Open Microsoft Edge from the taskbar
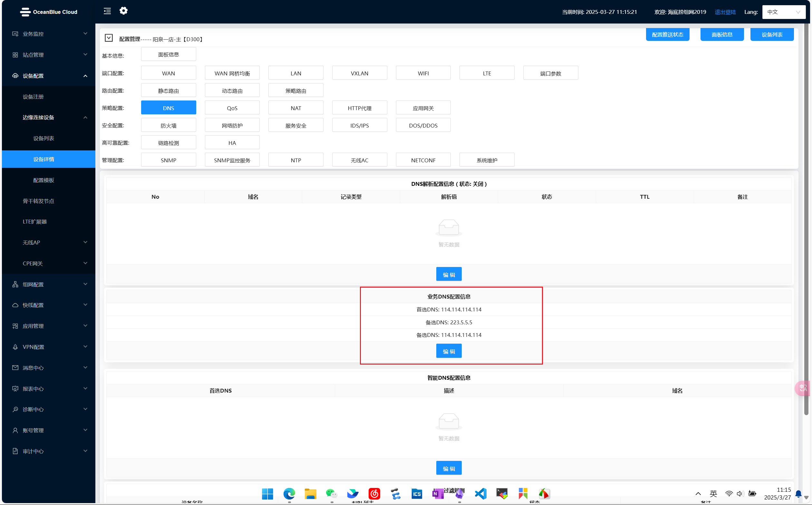812x505 pixels. (289, 494)
